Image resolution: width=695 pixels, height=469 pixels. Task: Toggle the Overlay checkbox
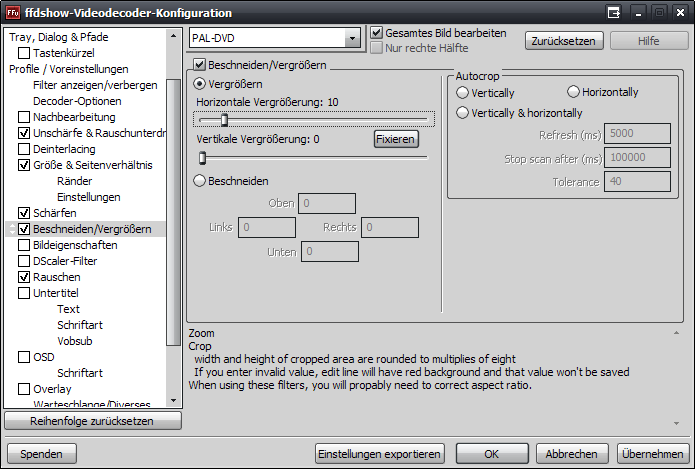[24, 389]
